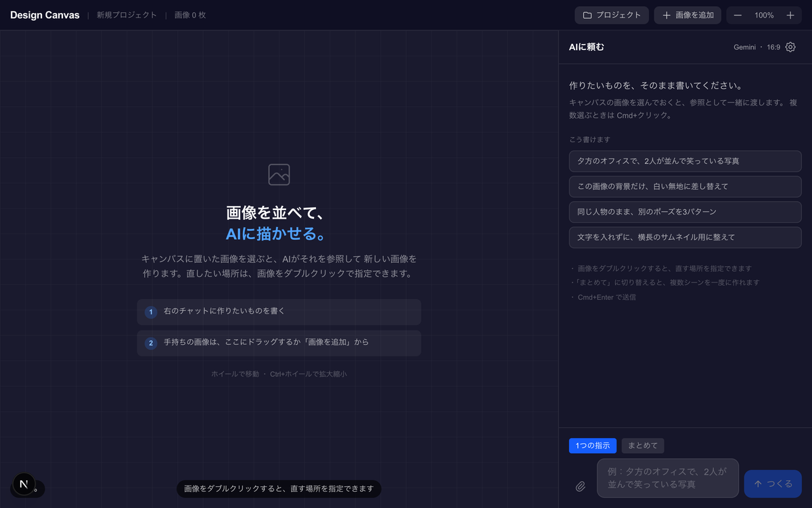Click the Gemini model label
This screenshot has height=508, width=812.
744,47
